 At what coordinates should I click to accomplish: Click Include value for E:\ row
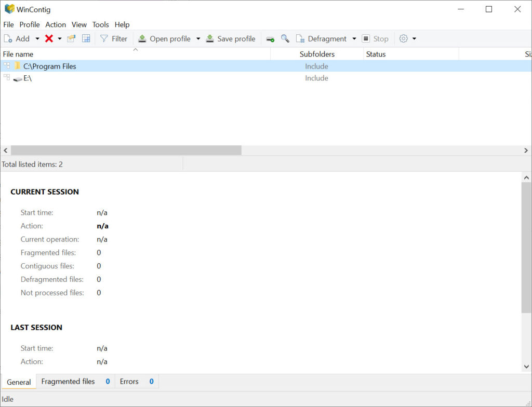click(316, 78)
